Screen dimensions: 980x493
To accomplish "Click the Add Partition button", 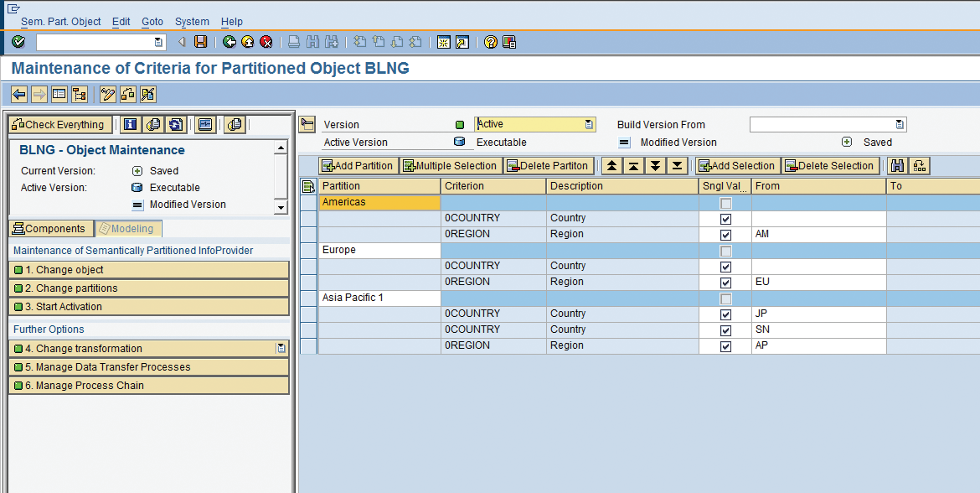I will (358, 166).
